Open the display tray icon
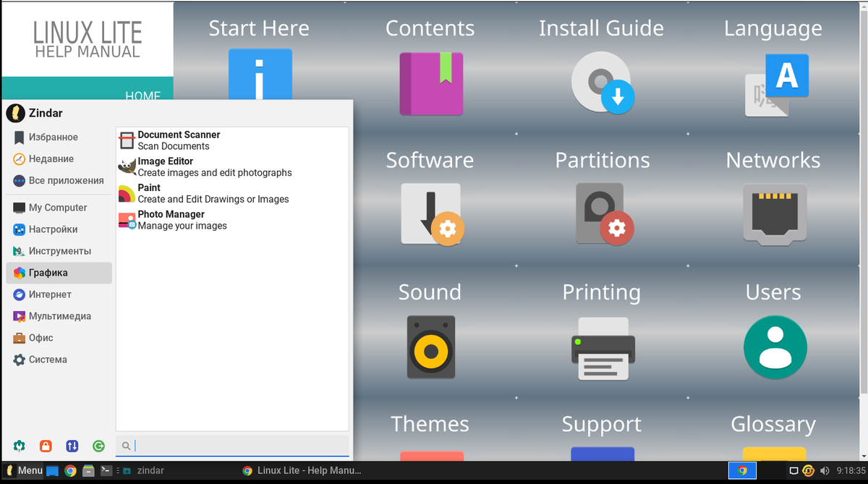The image size is (868, 484). [793, 471]
